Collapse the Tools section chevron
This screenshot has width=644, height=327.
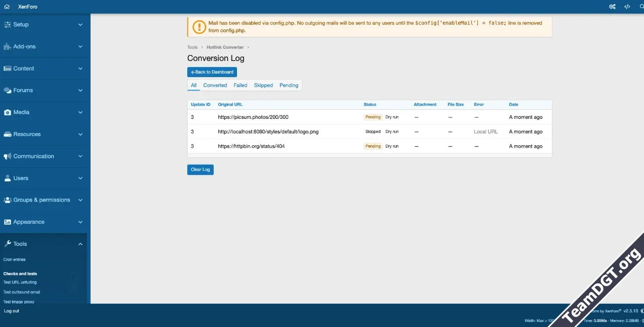click(x=80, y=244)
